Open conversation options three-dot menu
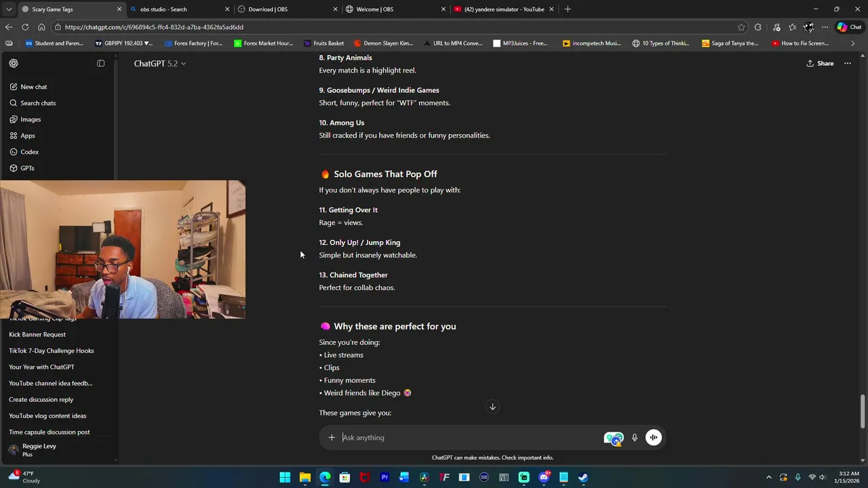 tap(847, 63)
